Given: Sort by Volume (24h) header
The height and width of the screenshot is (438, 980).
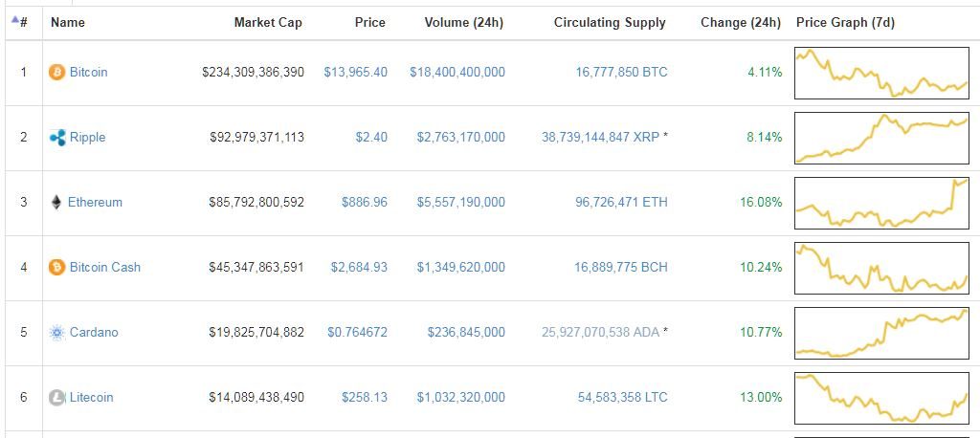Looking at the screenshot, I should 464,22.
